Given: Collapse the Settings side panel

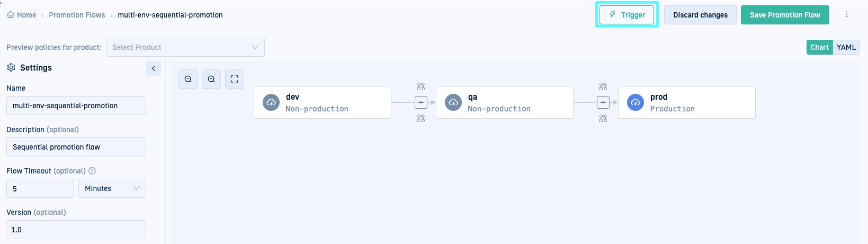Looking at the screenshot, I should coord(154,68).
